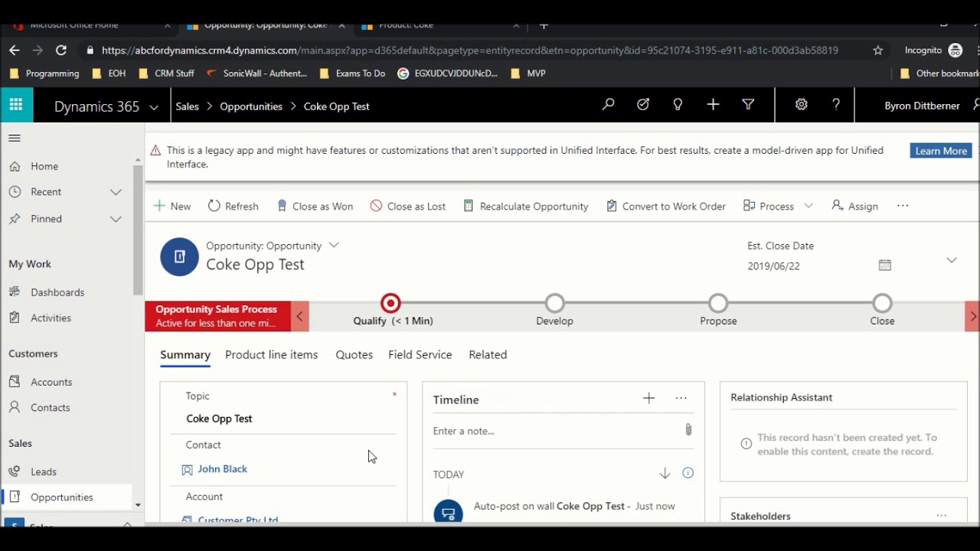Screen dimensions: 980x551
Task: Open the Process command menu
Action: (x=778, y=206)
